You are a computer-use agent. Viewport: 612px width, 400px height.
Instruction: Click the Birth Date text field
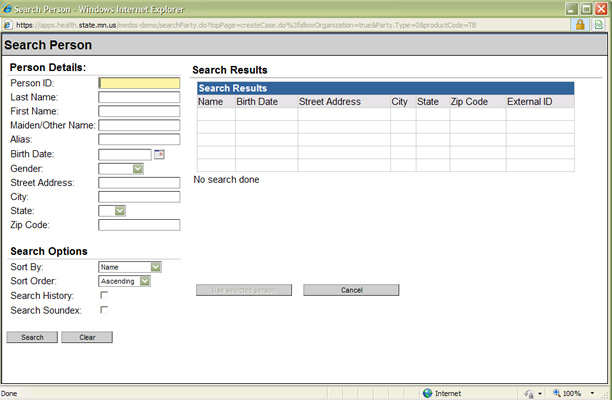[125, 155]
